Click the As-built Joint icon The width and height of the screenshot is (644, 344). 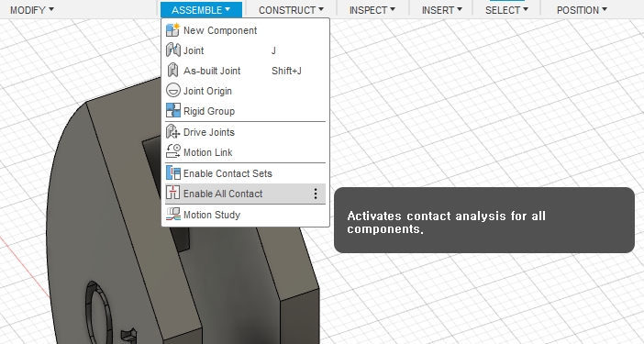172,71
